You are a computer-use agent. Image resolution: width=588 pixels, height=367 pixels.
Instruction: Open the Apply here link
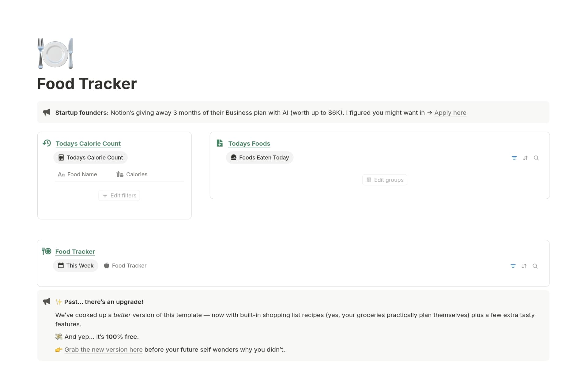pyautogui.click(x=450, y=113)
